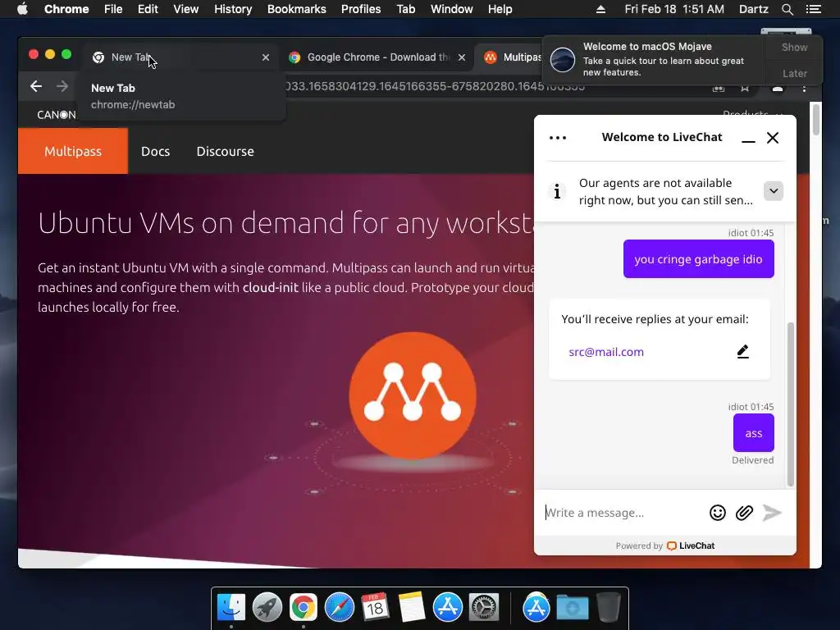This screenshot has height=630, width=840.
Task: Open the View menu
Action: click(x=186, y=9)
